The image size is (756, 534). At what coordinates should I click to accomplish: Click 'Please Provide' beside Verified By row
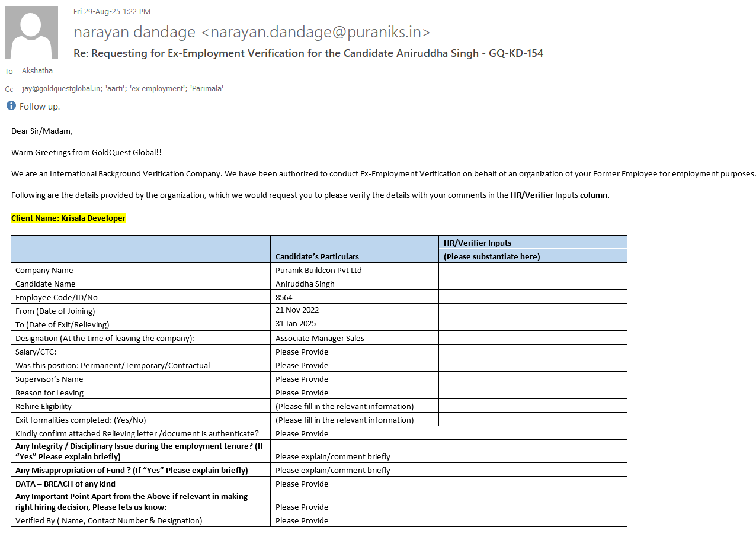tap(302, 520)
